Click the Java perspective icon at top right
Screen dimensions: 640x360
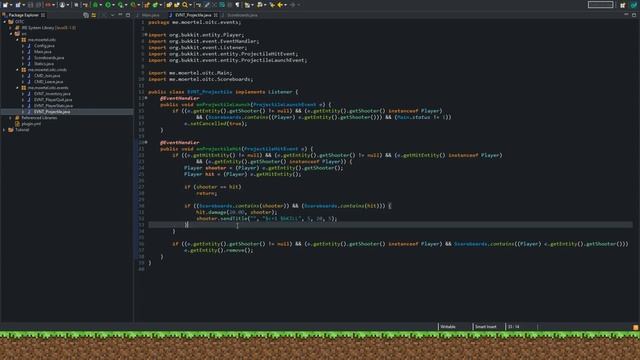[634, 5]
